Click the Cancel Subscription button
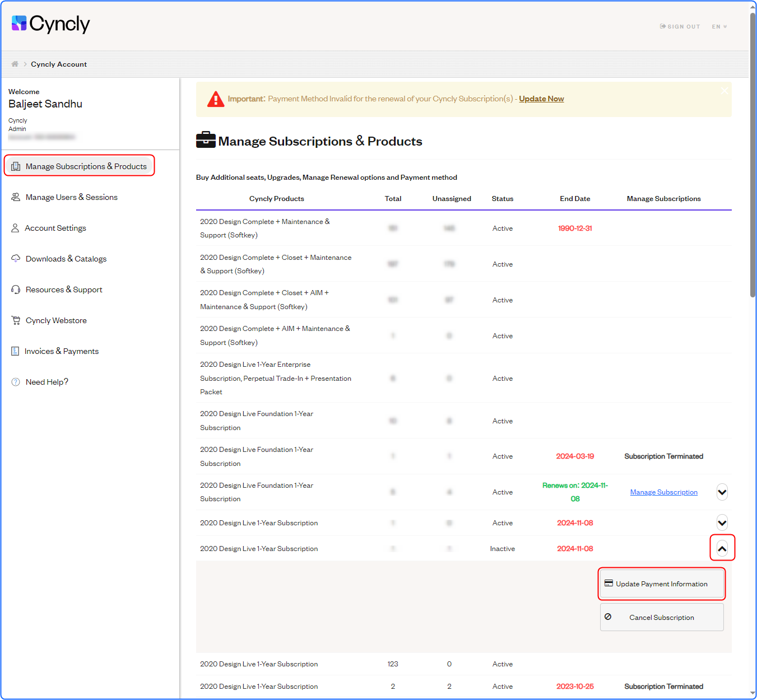Screen dimensions: 757x700 click(x=662, y=617)
